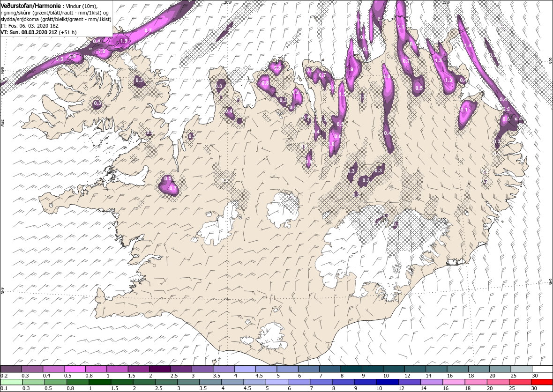Pick the light grey swatch between 25 and 30
The height and width of the screenshot is (392, 553).
(x=521, y=369)
